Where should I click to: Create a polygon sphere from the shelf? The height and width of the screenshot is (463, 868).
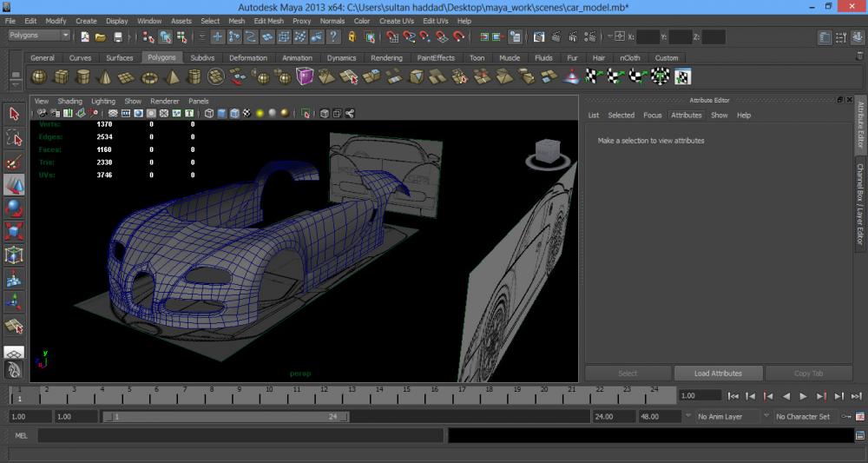pyautogui.click(x=39, y=77)
